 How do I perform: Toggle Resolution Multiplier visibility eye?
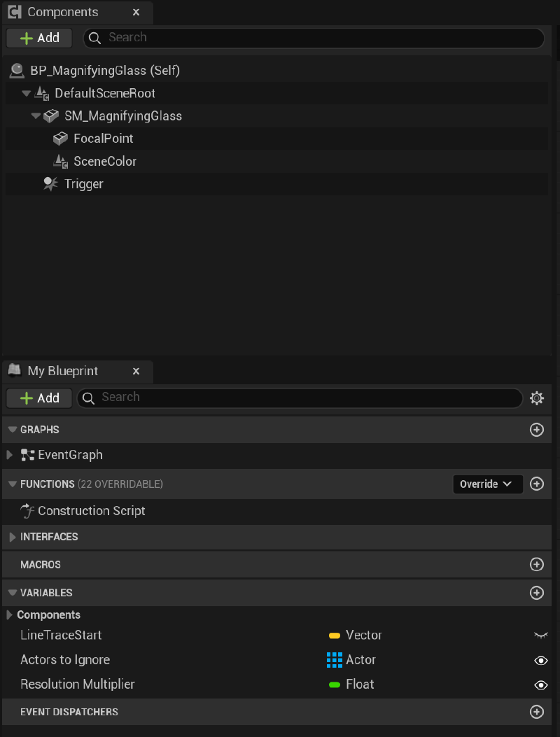click(540, 685)
